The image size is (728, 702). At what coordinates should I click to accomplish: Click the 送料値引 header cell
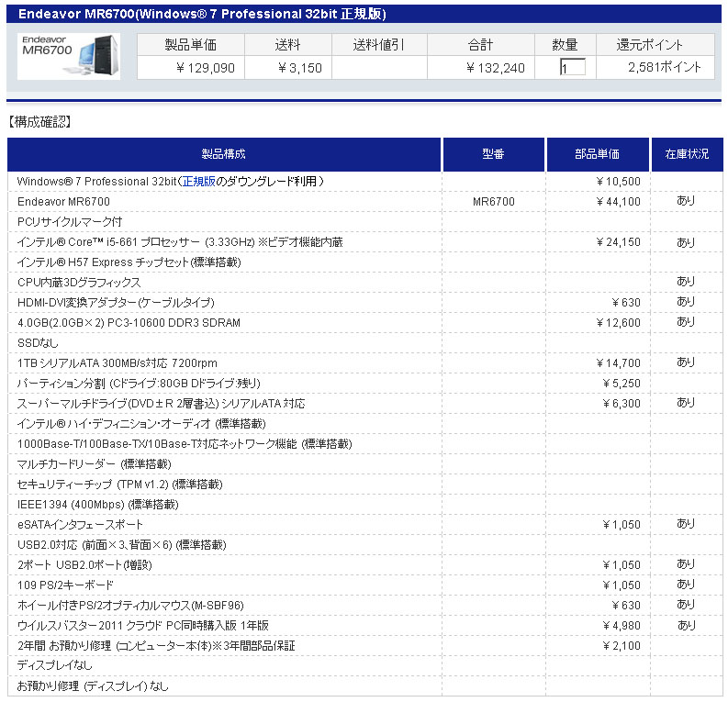click(379, 45)
